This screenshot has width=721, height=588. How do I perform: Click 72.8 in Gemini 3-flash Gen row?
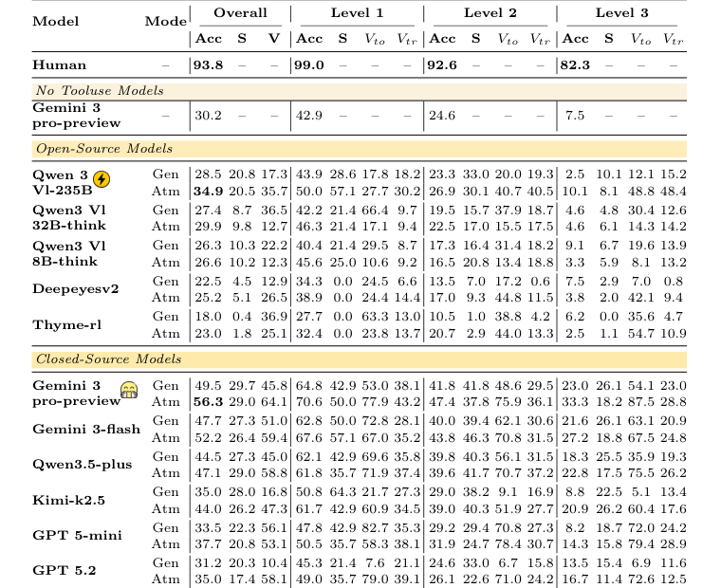coord(375,421)
